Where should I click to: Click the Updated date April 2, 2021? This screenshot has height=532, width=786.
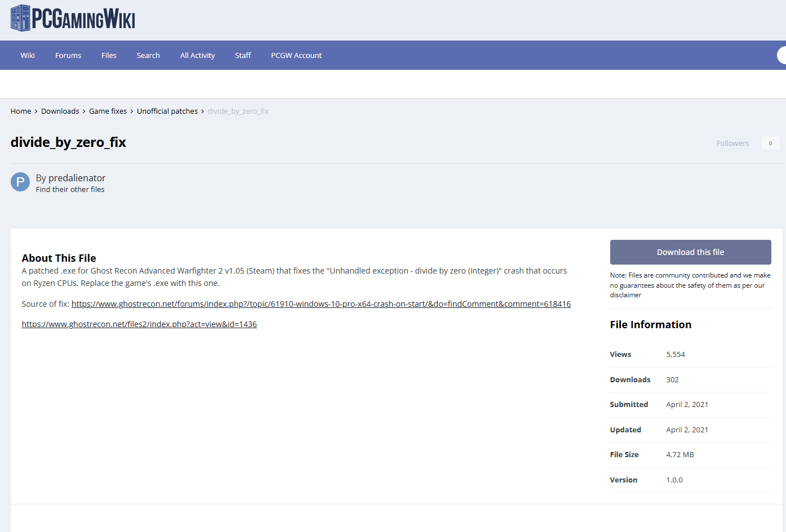click(687, 430)
